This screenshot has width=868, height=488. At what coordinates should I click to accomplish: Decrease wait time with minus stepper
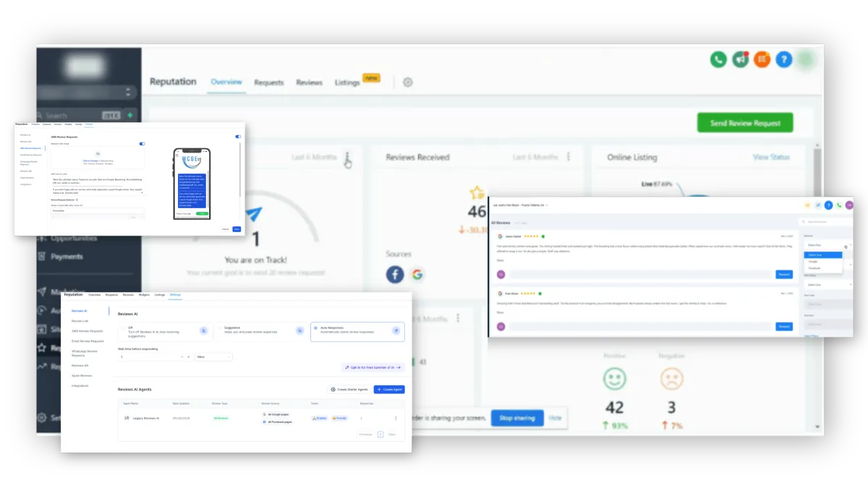[x=182, y=357]
